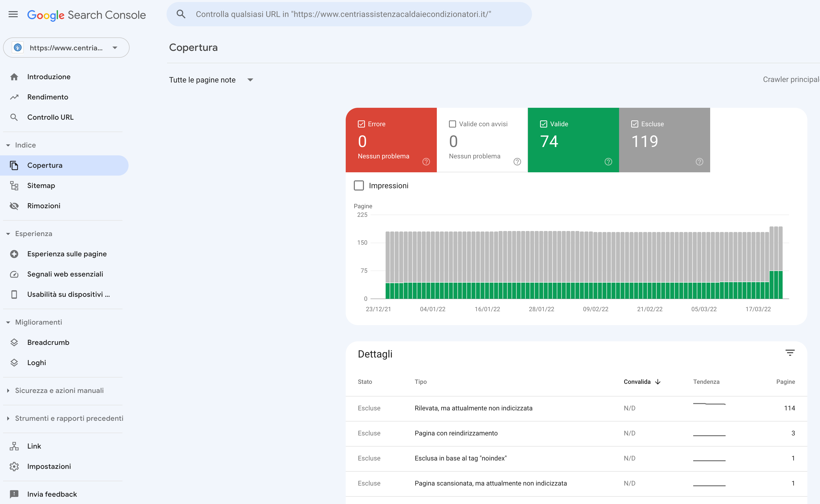The image size is (820, 504).
Task: Open the Tutte le pagine note dropdown
Action: [x=211, y=80]
